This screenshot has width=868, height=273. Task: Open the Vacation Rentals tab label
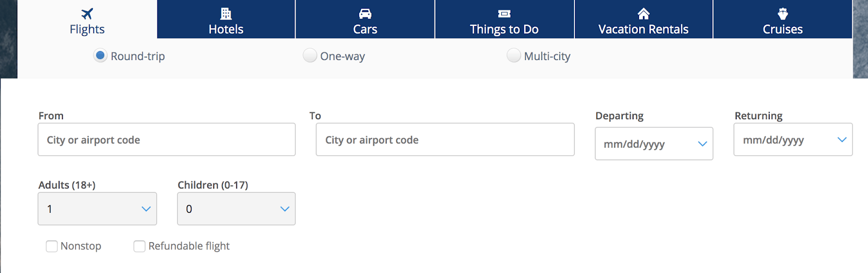[643, 29]
